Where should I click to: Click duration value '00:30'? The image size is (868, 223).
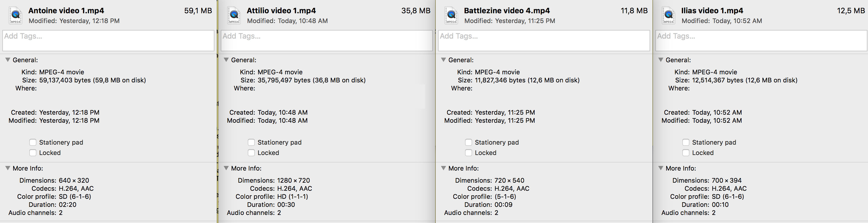click(x=286, y=205)
